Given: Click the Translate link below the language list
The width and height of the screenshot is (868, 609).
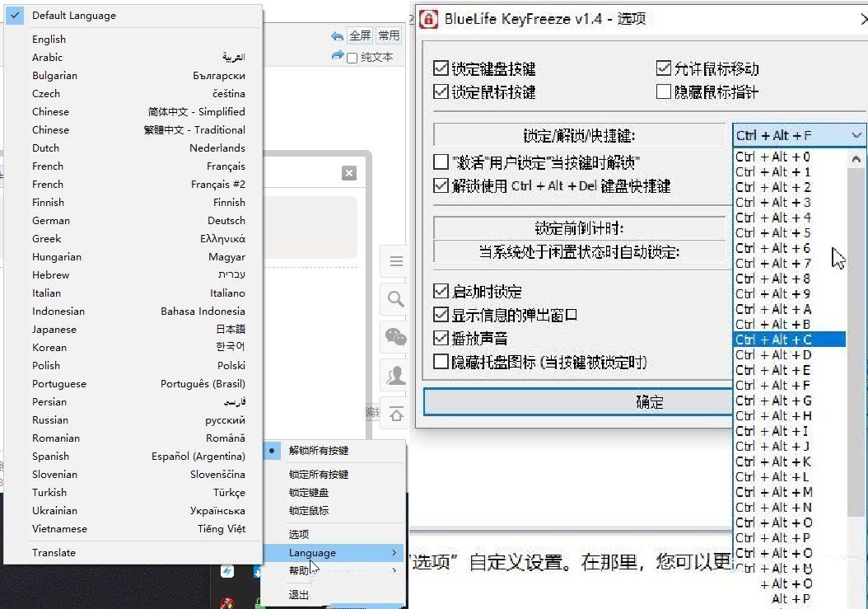Looking at the screenshot, I should 53,552.
